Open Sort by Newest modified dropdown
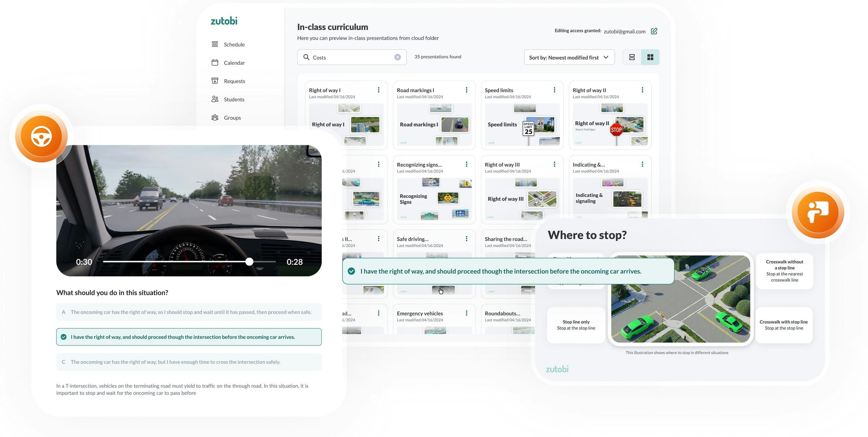 click(569, 57)
